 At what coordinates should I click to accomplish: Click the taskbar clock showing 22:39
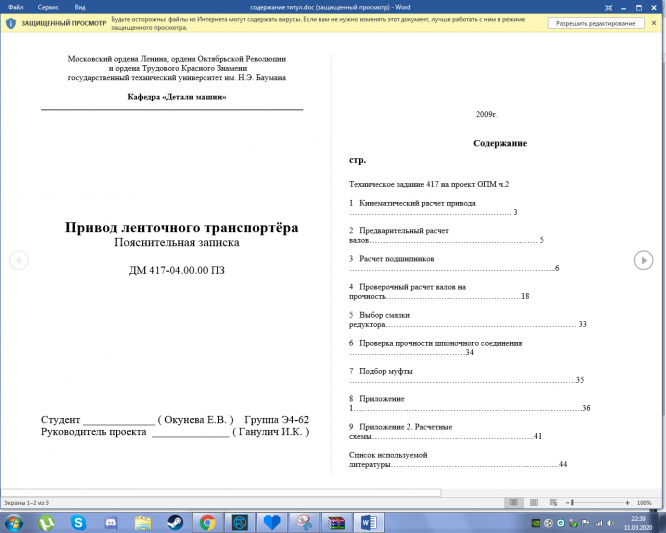coord(638,523)
